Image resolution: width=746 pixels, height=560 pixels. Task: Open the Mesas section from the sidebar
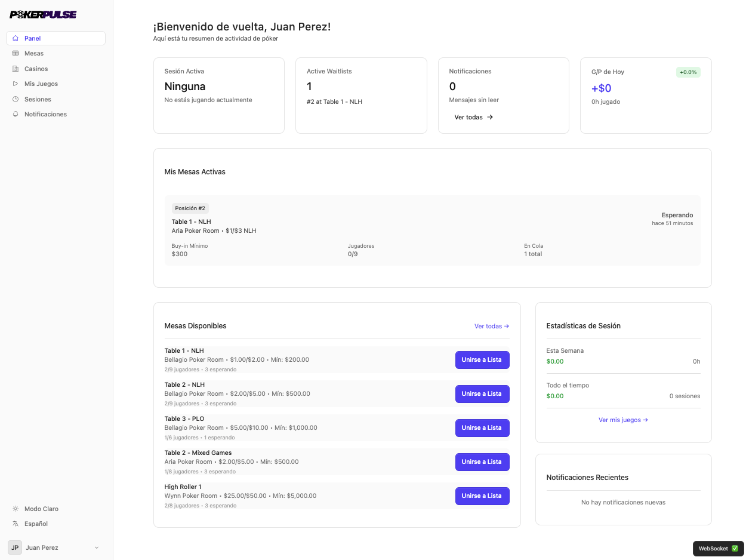34,53
